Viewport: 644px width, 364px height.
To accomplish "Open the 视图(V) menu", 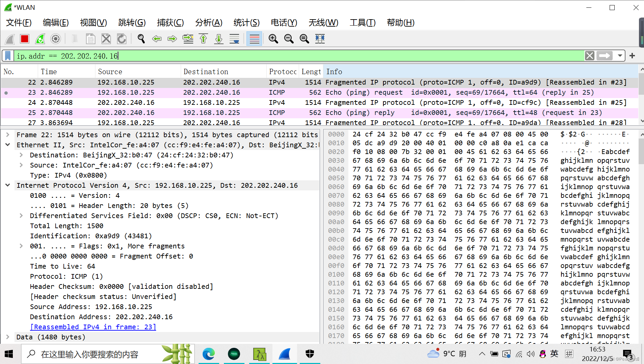I will click(x=93, y=23).
